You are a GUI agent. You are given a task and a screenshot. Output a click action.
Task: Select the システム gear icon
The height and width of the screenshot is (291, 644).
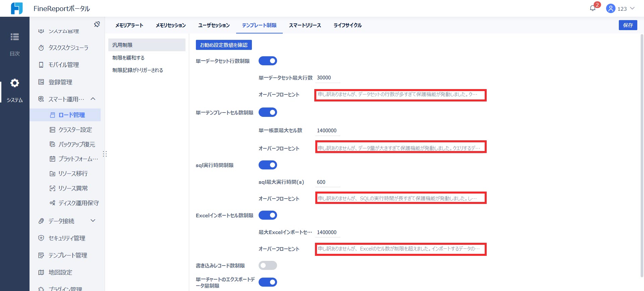click(14, 83)
